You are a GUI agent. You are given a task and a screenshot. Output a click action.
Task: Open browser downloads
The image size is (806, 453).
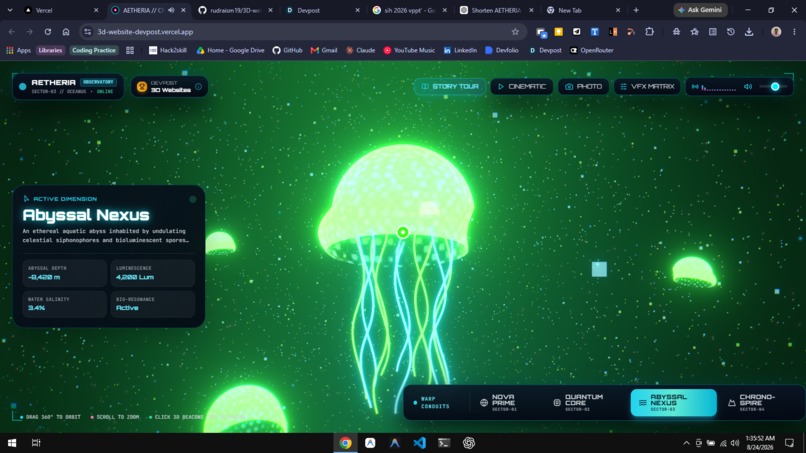point(749,32)
